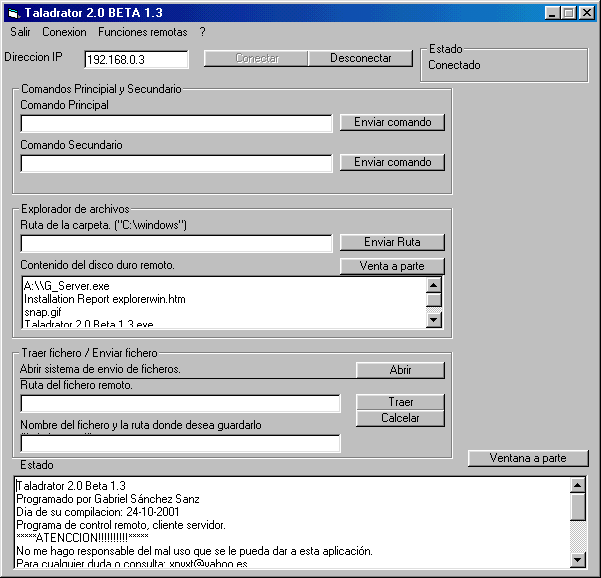601x578 pixels.
Task: Select Installation Report explorerwin.htm in list
Action: 104,299
